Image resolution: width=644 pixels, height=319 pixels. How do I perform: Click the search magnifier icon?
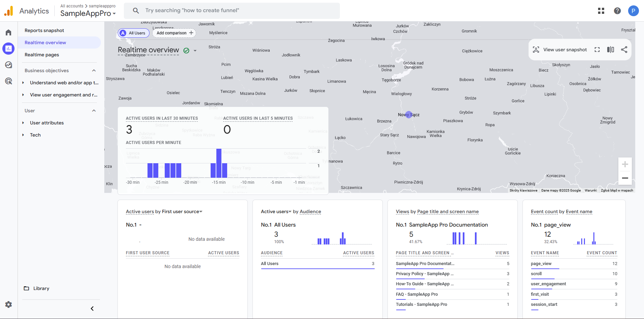pos(136,10)
